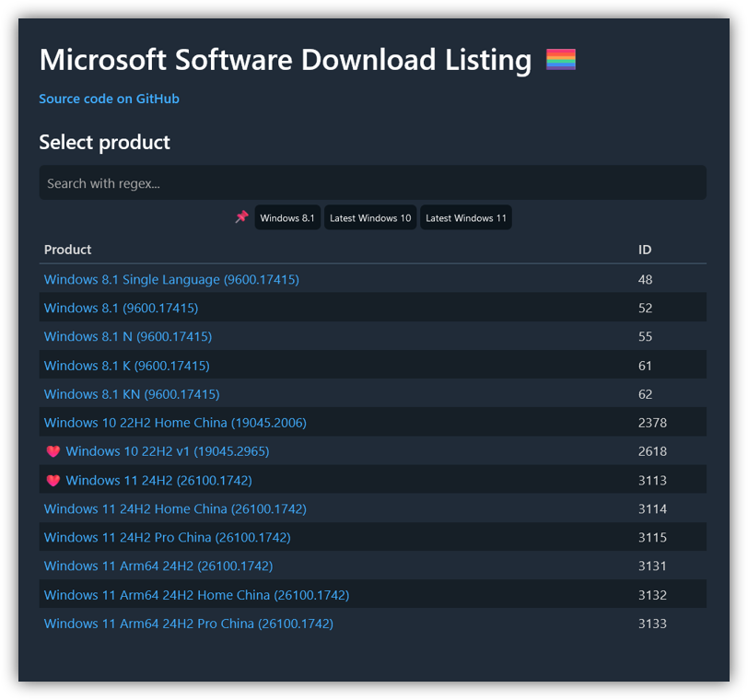Click ID value 48
The width and height of the screenshot is (748, 700).
(x=646, y=279)
